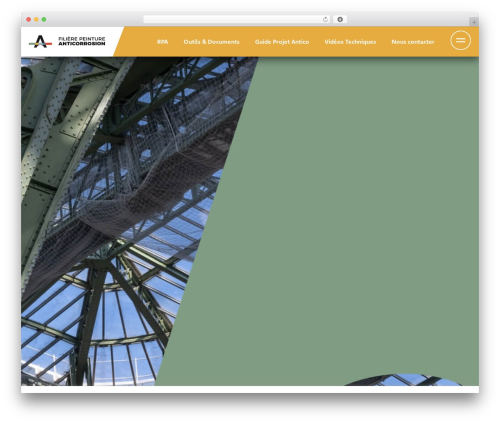Image resolution: width=500 pixels, height=423 pixels.
Task: Add a new browser tab with plus
Action: tap(474, 22)
